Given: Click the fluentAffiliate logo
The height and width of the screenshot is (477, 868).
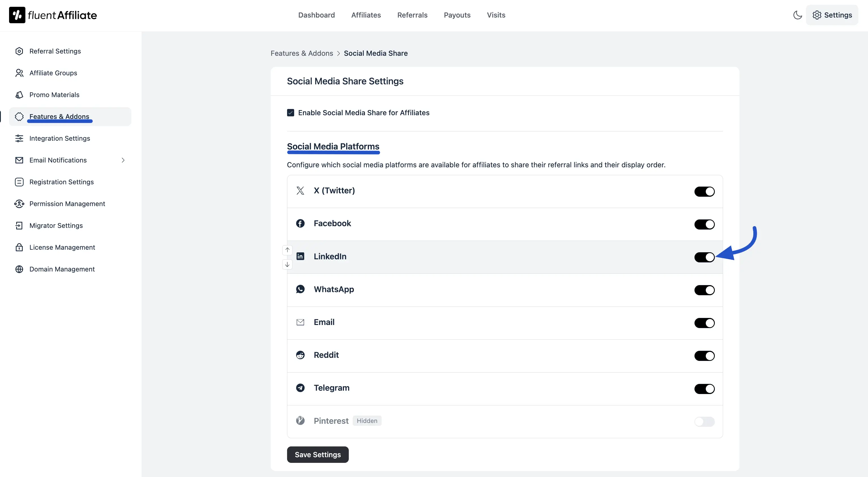Looking at the screenshot, I should 53,15.
